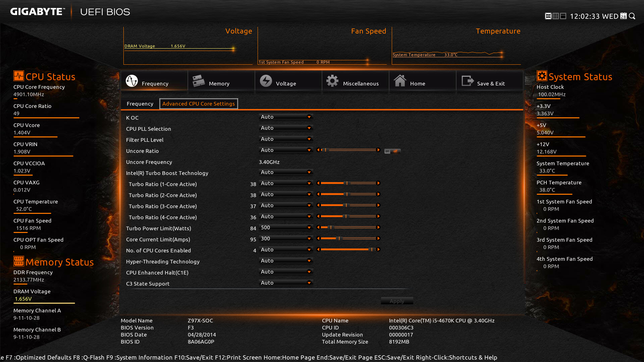
Task: Click the Miscellaneous gear icon
Action: pos(332,81)
